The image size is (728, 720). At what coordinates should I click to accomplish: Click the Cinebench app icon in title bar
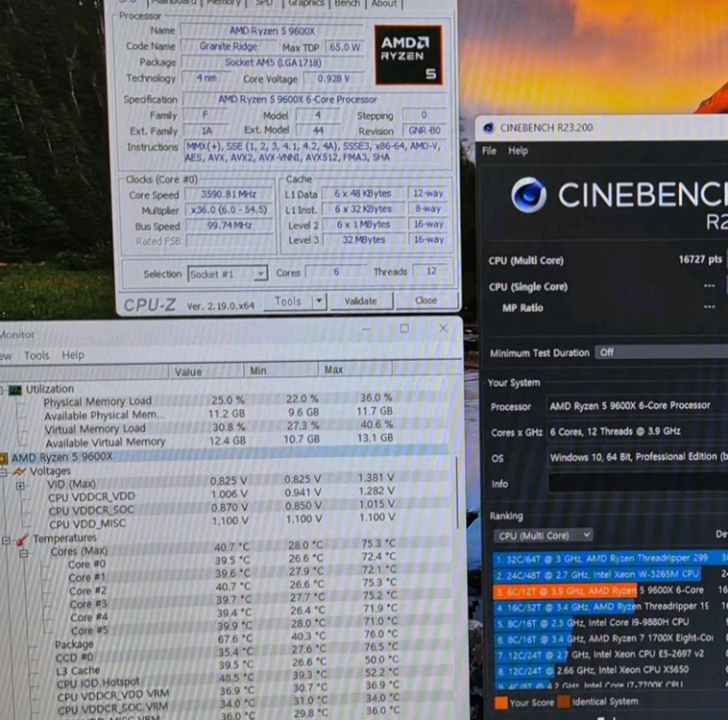coord(489,128)
